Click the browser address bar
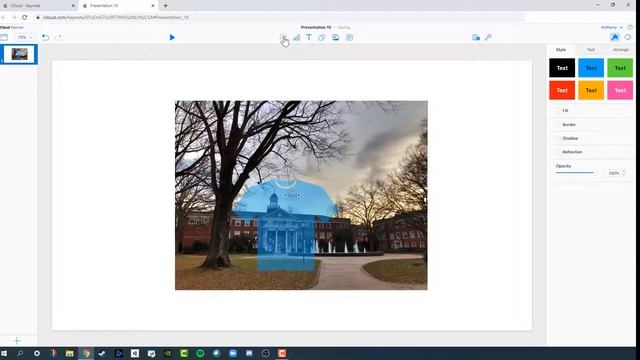The width and height of the screenshot is (640, 360). click(280, 18)
